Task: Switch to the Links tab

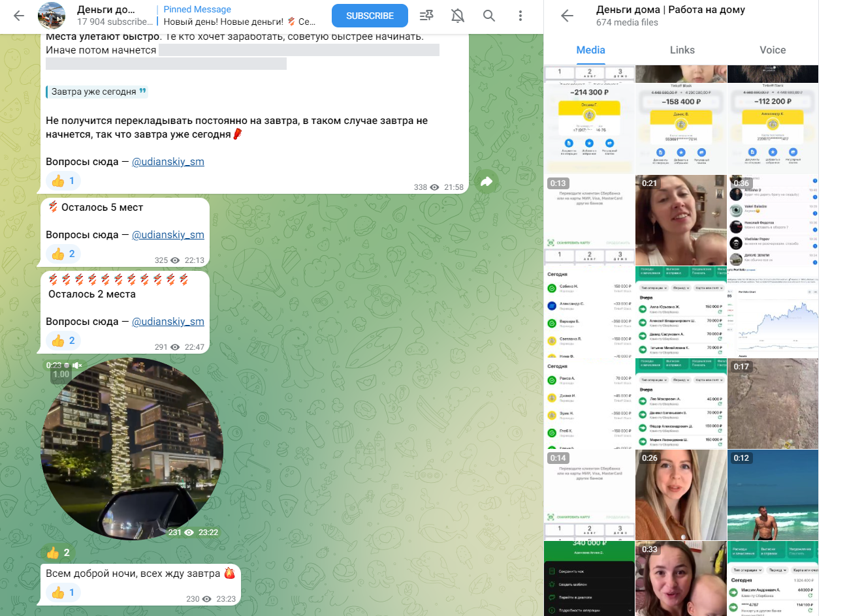Action: tap(682, 50)
